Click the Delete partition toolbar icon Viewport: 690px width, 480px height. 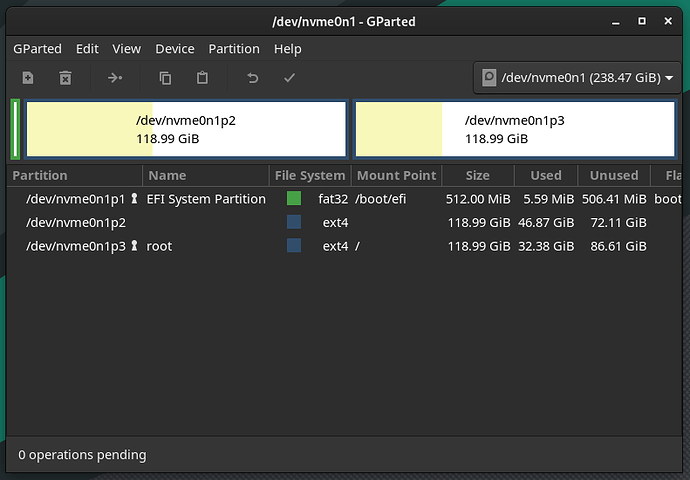coord(65,78)
